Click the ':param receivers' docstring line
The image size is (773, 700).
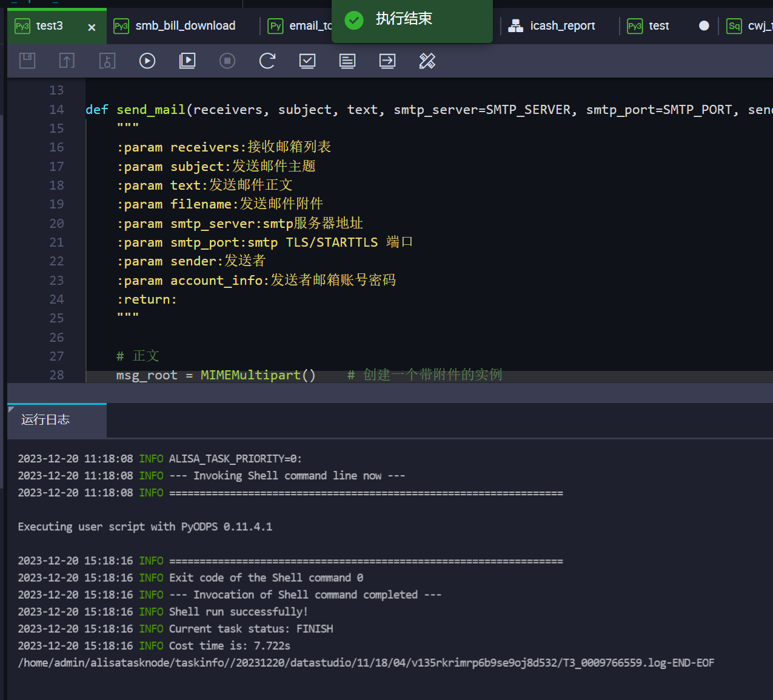(x=224, y=147)
